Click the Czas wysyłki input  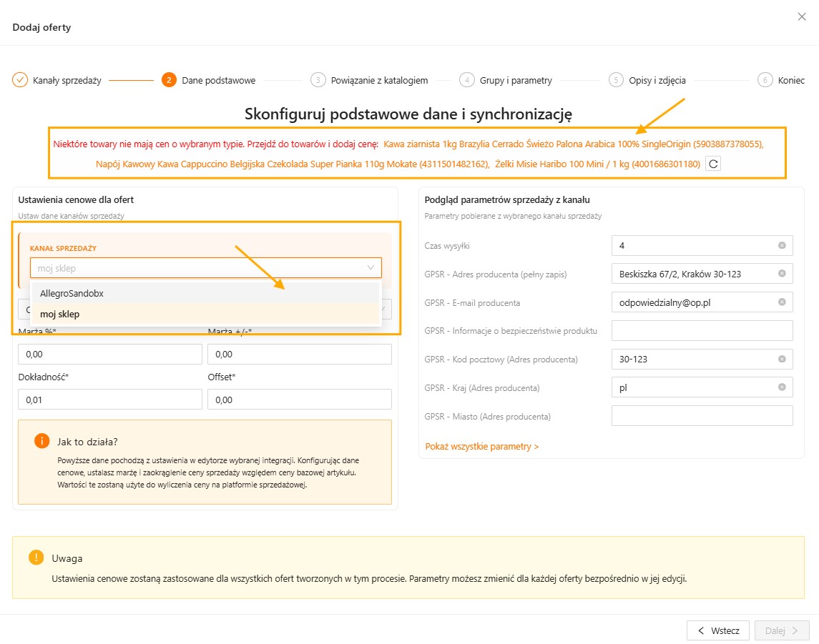tap(702, 245)
